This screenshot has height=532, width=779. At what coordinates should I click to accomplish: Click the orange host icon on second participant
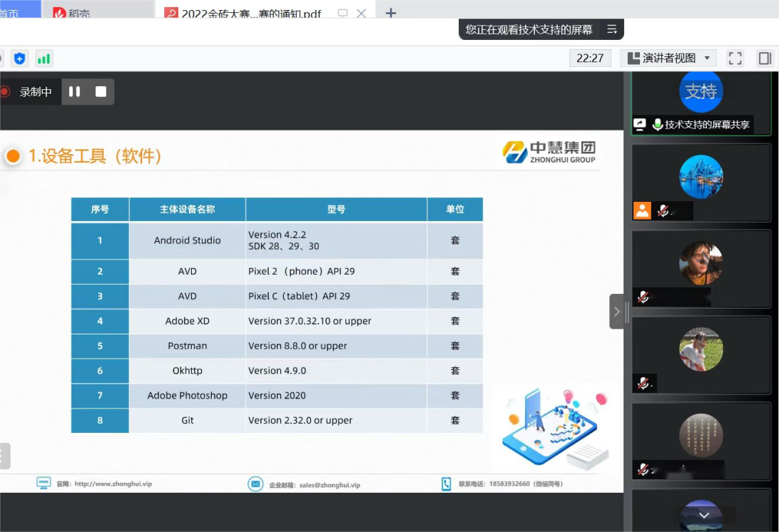pos(642,210)
